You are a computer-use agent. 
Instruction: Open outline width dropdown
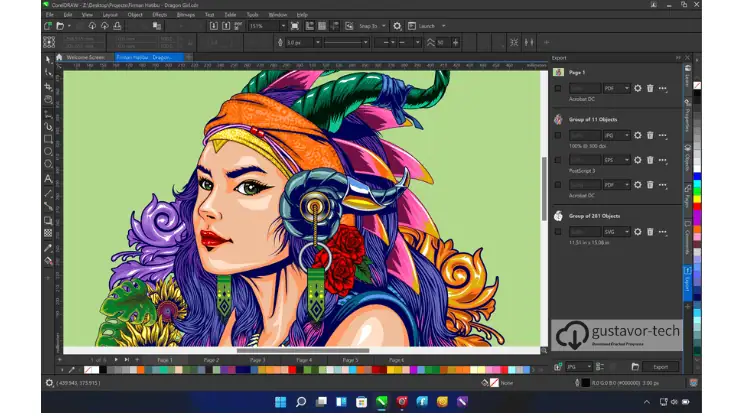(318, 43)
